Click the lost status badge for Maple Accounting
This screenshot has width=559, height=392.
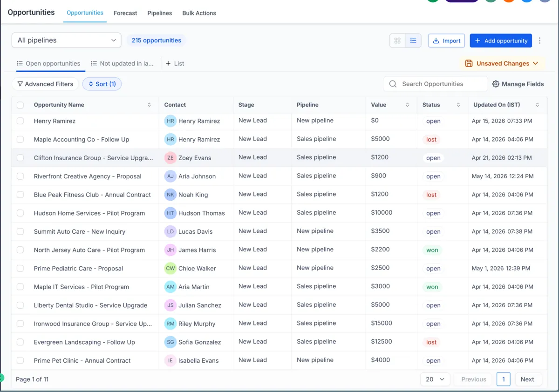(x=431, y=140)
